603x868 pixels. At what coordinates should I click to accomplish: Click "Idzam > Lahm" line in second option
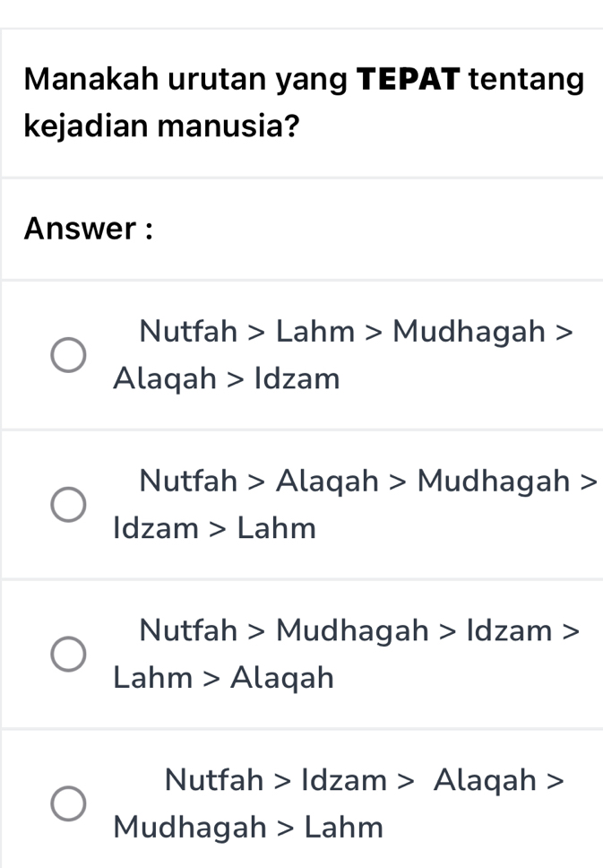click(x=215, y=528)
